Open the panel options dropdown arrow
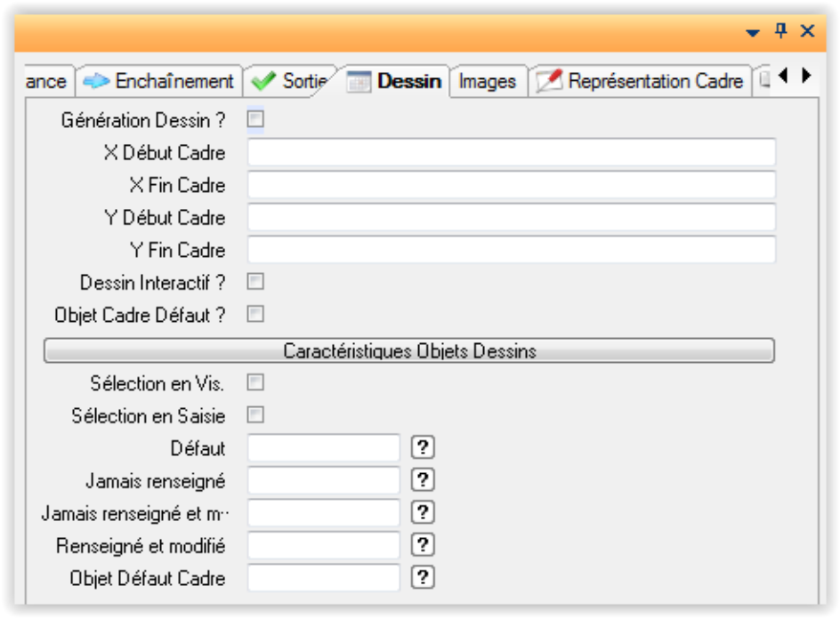The height and width of the screenshot is (618, 840). point(753,32)
